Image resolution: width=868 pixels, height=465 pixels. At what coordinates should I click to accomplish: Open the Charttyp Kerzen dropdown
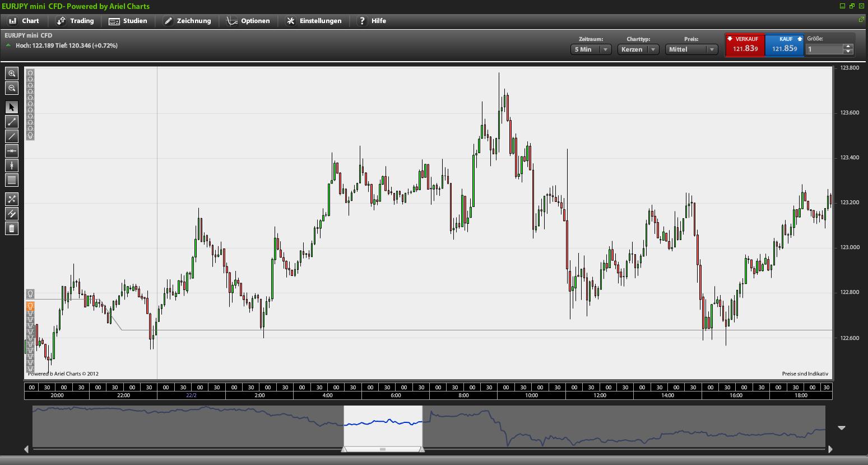638,49
